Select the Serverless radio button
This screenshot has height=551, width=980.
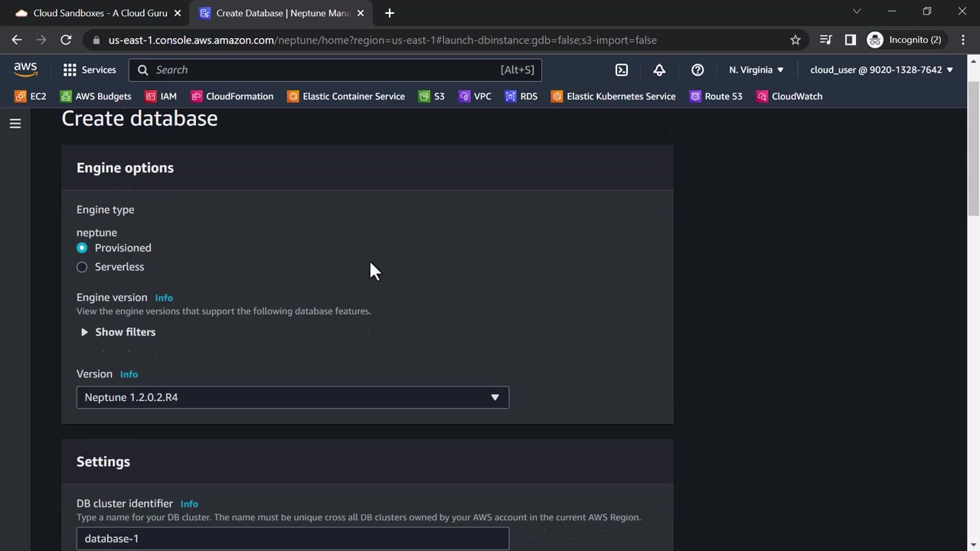pyautogui.click(x=82, y=267)
